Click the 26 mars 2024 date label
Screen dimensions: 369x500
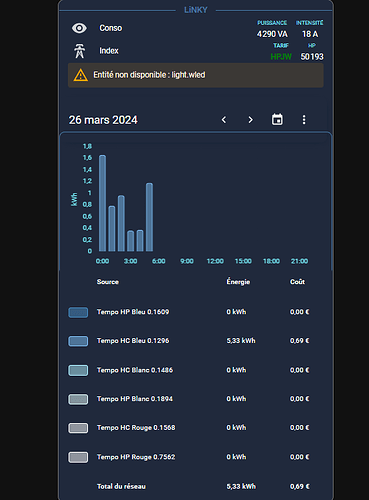pyautogui.click(x=103, y=120)
